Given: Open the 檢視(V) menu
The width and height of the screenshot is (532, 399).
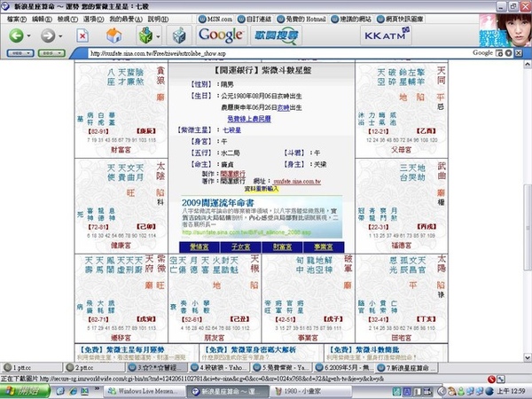Looking at the screenshot, I should (x=67, y=20).
